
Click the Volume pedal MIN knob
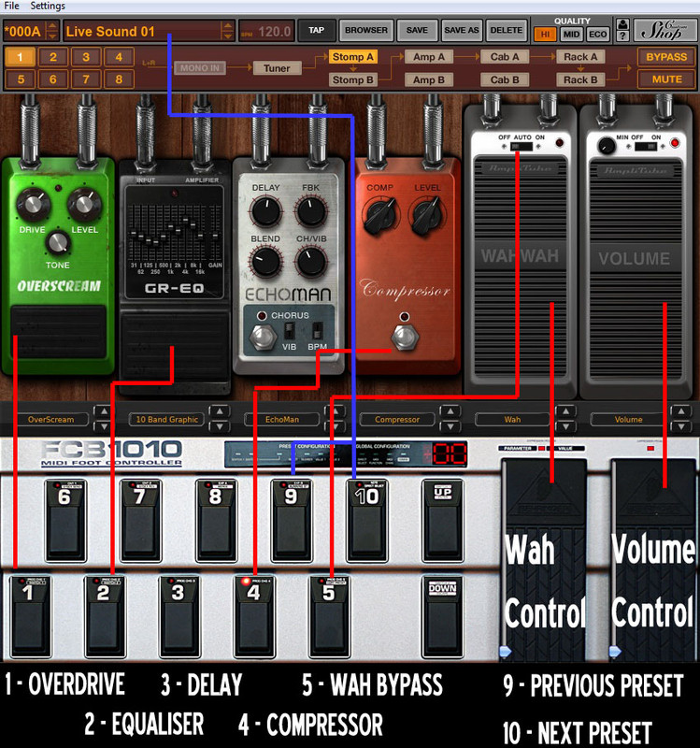coord(607,146)
